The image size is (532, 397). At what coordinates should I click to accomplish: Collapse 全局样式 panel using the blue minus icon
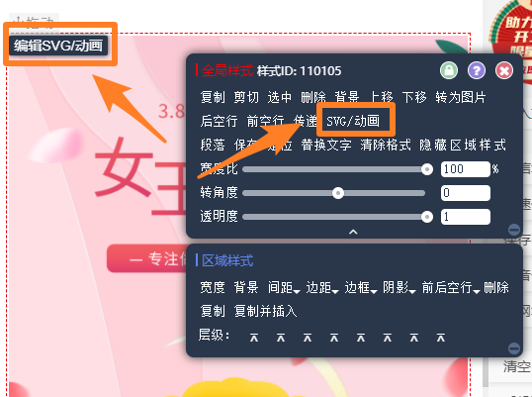(x=514, y=230)
